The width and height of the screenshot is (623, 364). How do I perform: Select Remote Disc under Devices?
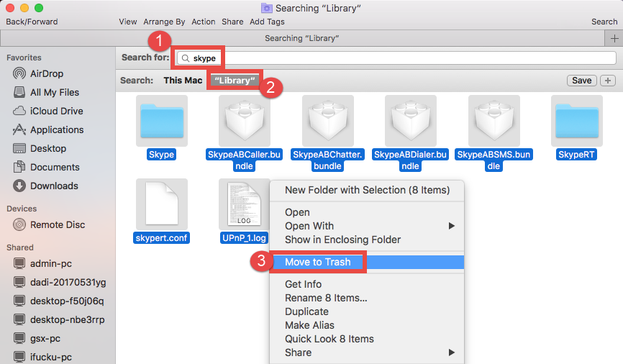click(49, 224)
